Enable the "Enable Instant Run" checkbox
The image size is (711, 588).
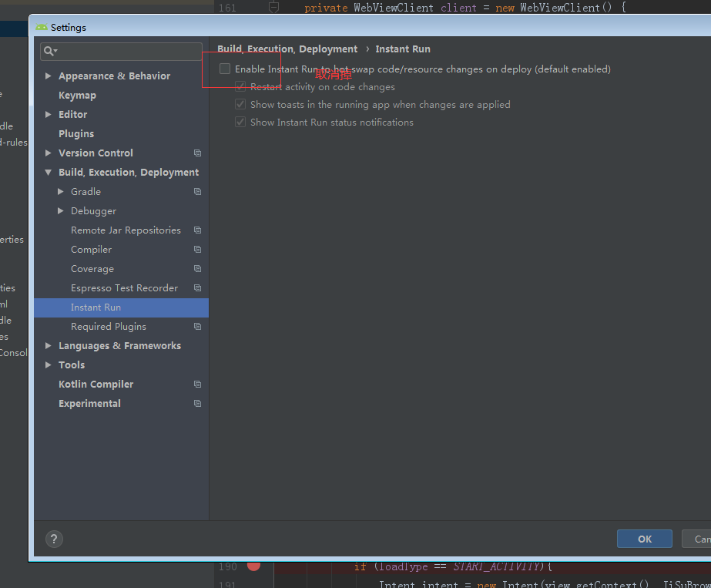[224, 69]
